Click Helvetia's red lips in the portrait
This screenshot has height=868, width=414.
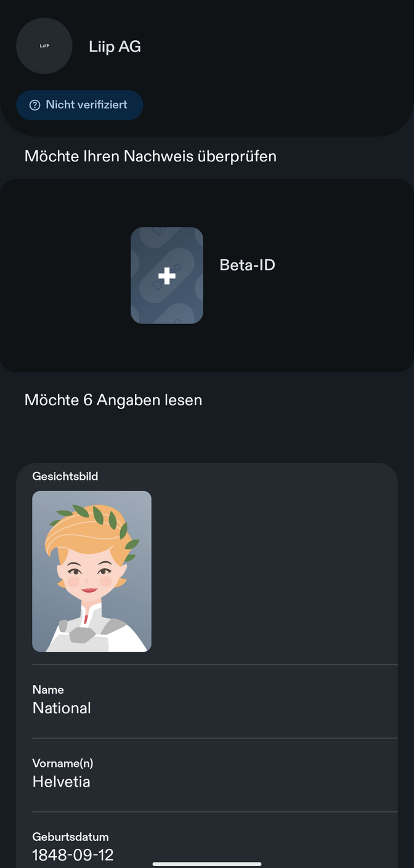click(89, 590)
